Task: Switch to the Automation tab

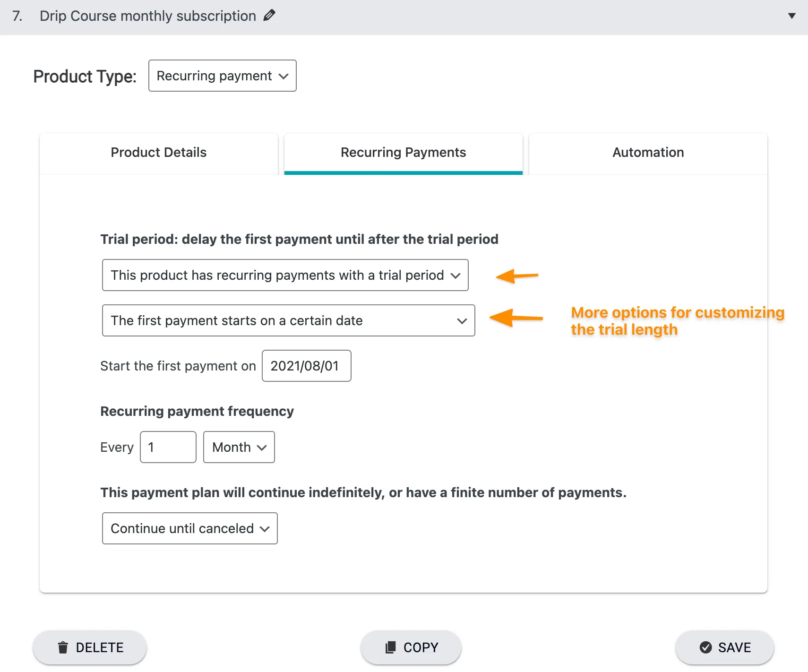Action: [x=647, y=152]
